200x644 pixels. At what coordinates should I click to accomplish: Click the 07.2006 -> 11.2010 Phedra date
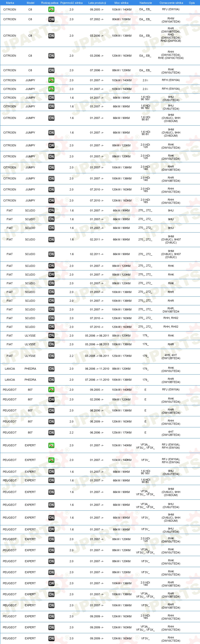pyautogui.click(x=97, y=380)
